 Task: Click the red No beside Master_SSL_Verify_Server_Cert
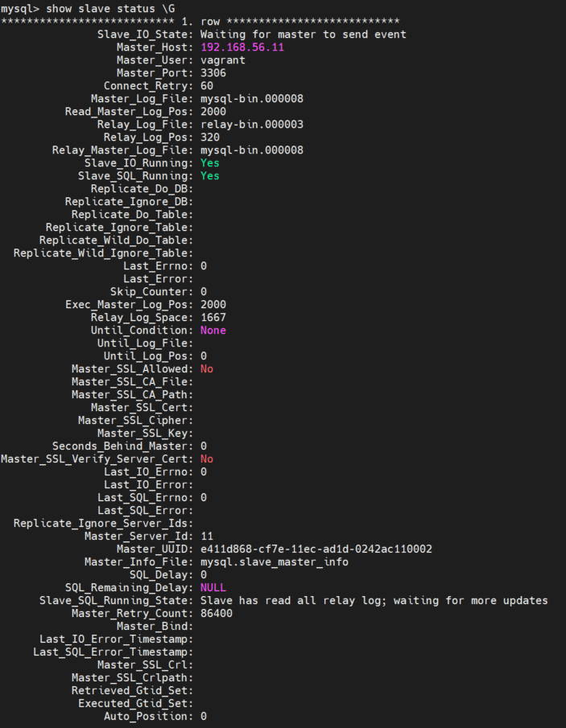pyautogui.click(x=207, y=459)
